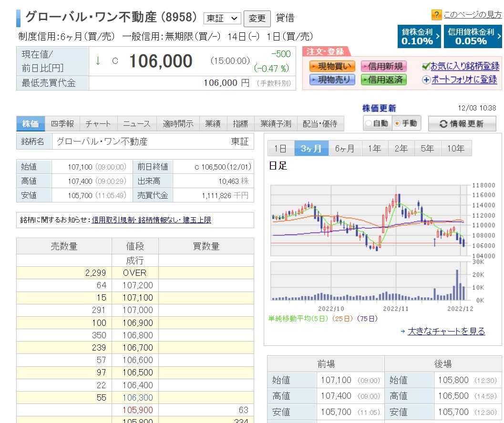Open the 適時開示 tab
The width and height of the screenshot is (504, 423).
point(178,124)
